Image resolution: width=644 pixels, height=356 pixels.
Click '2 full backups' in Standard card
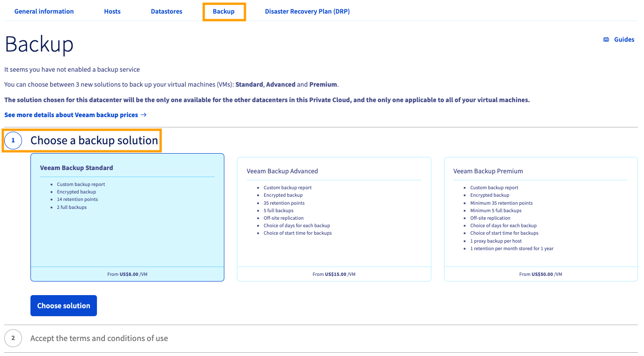tap(72, 207)
